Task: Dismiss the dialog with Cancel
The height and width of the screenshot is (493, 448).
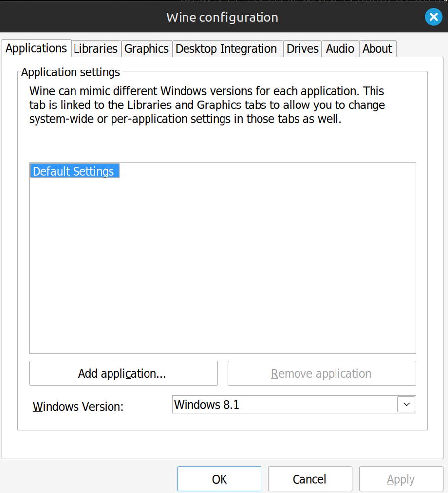Action: [310, 479]
